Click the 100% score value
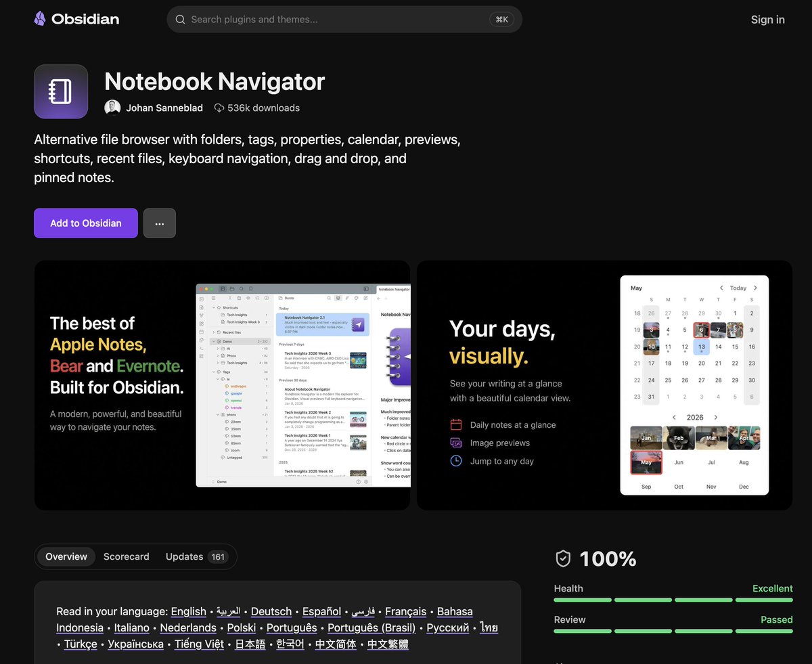The height and width of the screenshot is (664, 812). coord(608,558)
